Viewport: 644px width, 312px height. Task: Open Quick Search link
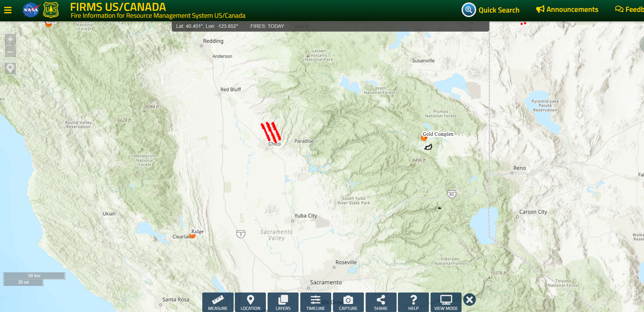tap(499, 10)
